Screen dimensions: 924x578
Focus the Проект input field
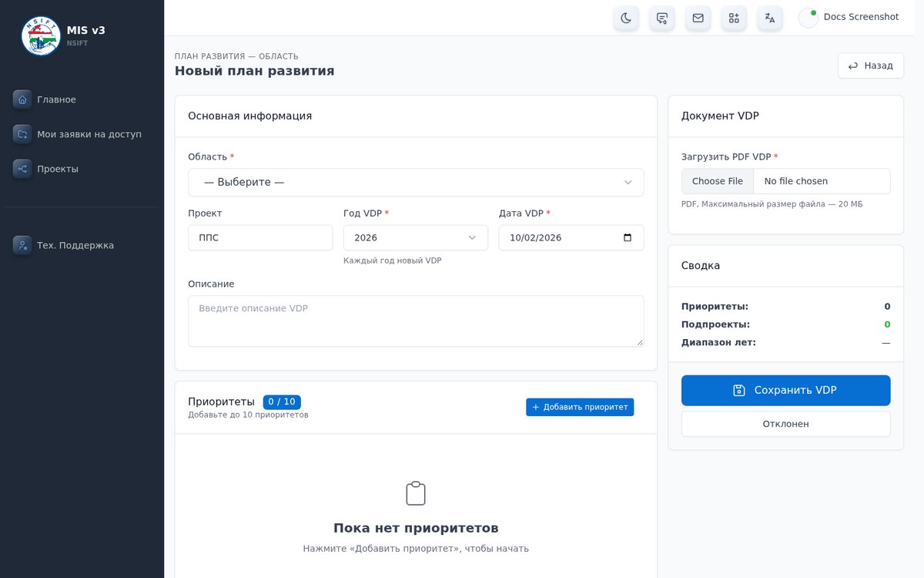tap(260, 237)
